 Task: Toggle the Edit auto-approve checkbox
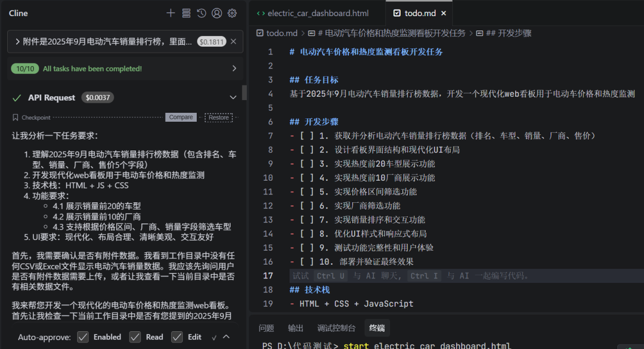177,337
